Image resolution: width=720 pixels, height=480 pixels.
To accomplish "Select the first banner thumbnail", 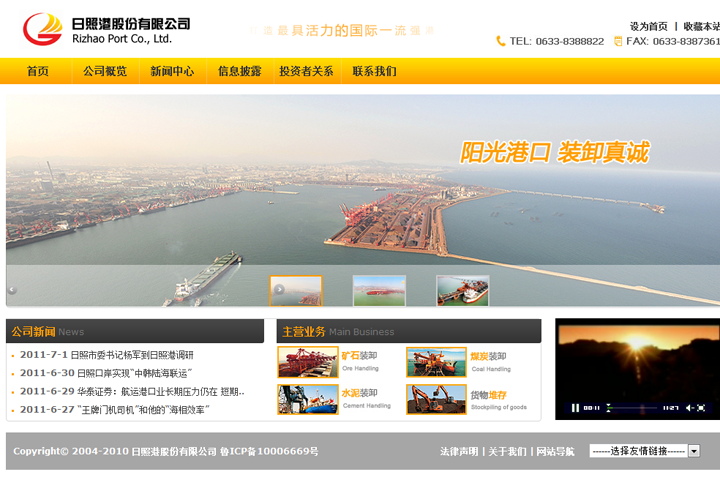I will coord(297,291).
